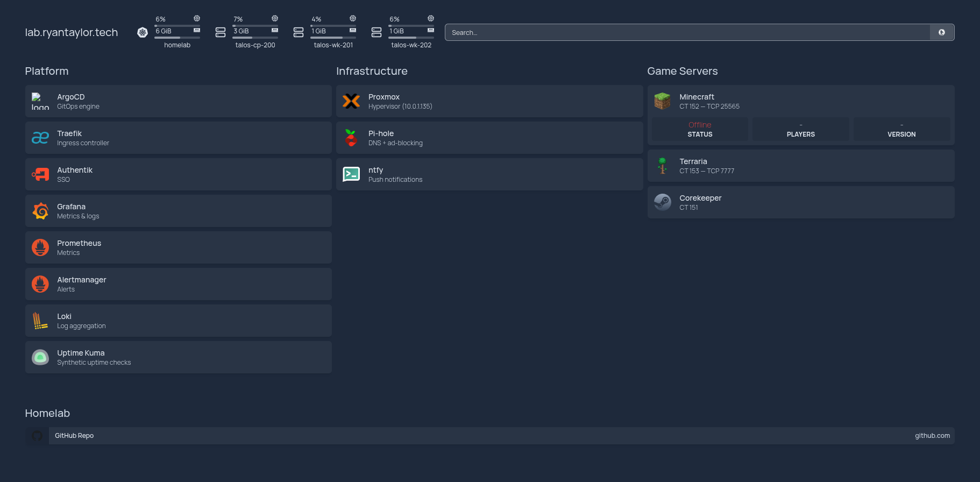The width and height of the screenshot is (980, 482).
Task: Click the 'Metrics & logs' description text
Action: tap(78, 216)
